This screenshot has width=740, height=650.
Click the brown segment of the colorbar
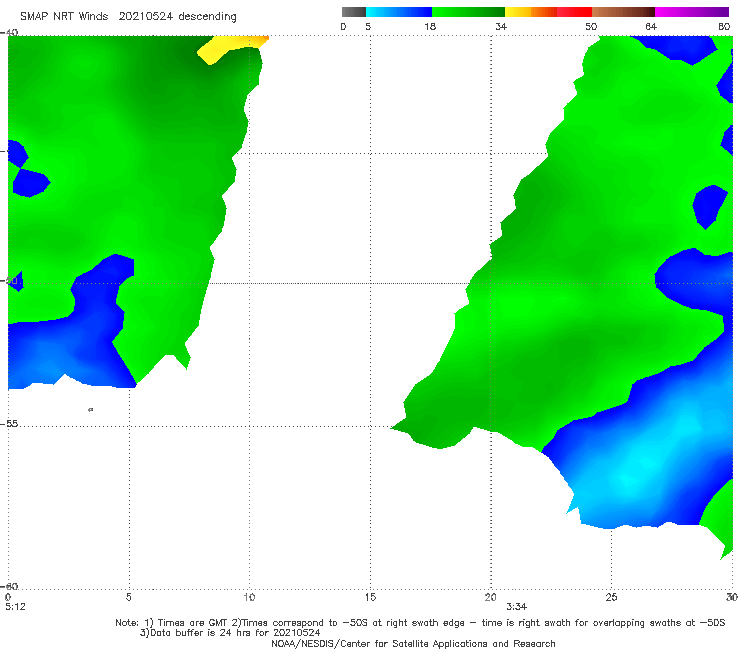[623, 12]
